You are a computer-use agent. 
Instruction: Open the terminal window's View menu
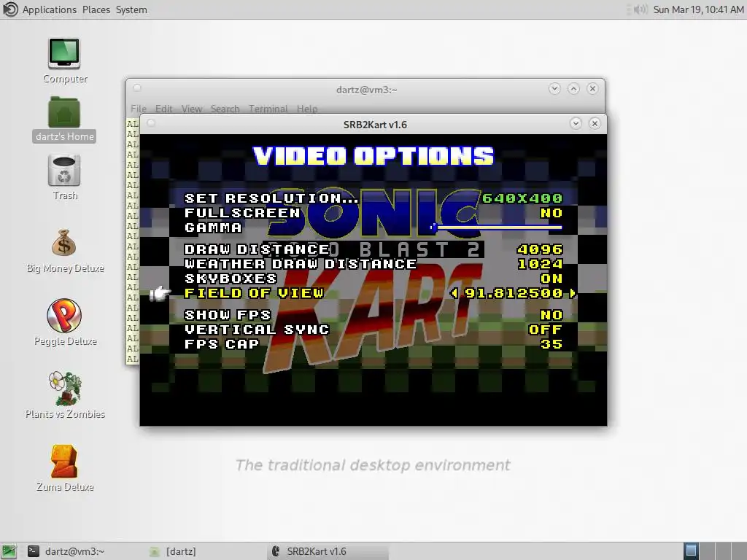click(x=192, y=109)
